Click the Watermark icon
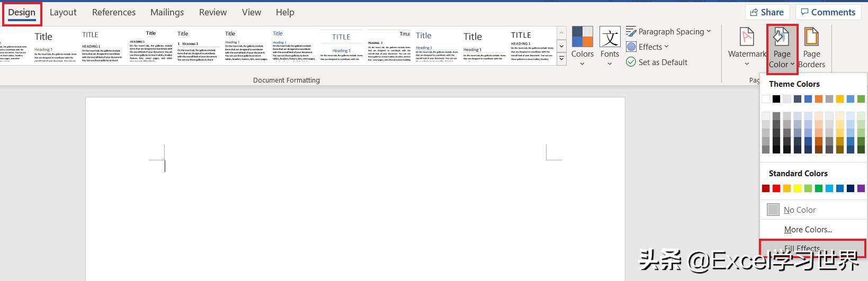The width and height of the screenshot is (868, 281). [747, 38]
